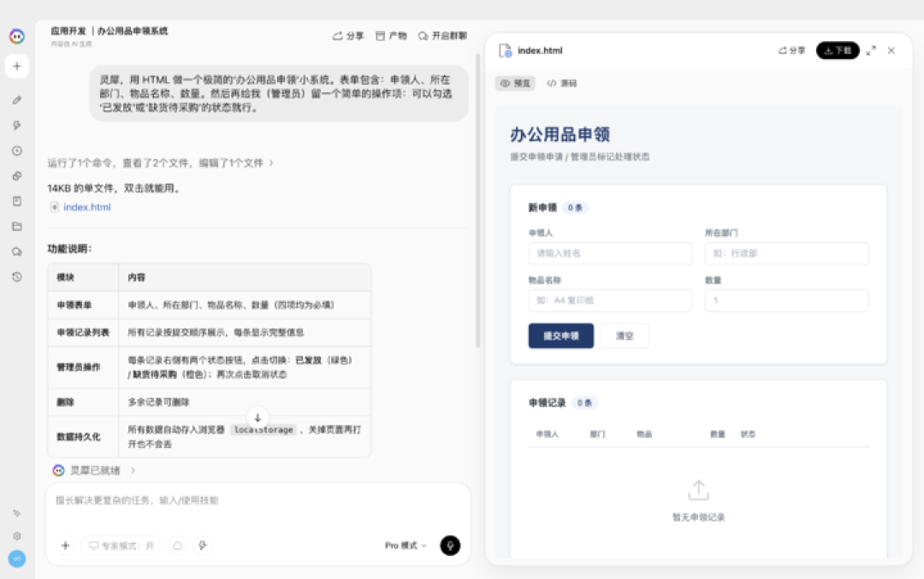Click the '0 条' badge beside 申领记录
924x579 pixels.
(x=584, y=403)
